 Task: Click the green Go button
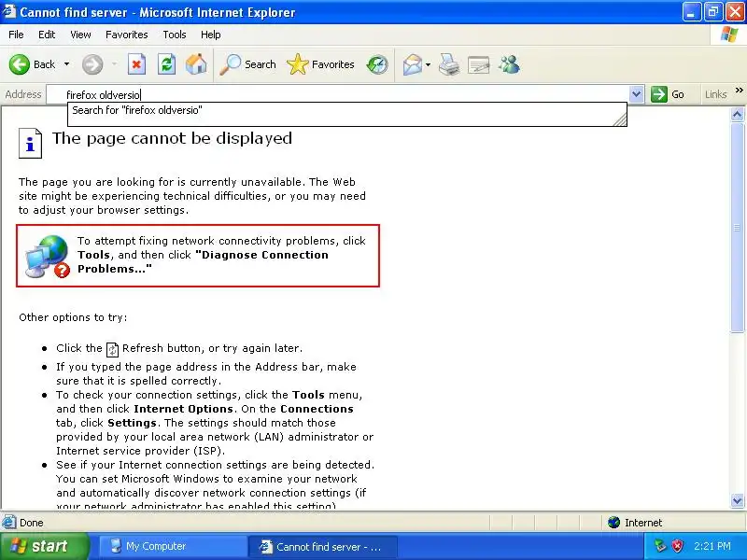coord(668,94)
